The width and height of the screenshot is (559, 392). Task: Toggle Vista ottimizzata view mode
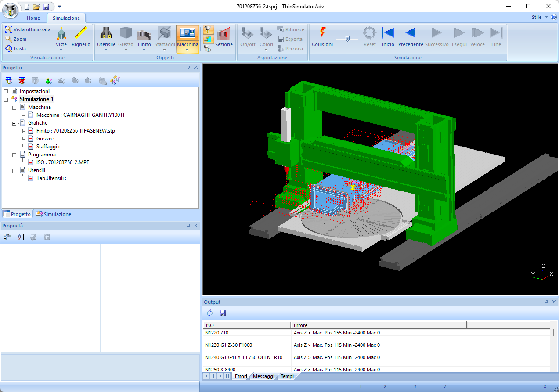pyautogui.click(x=28, y=29)
